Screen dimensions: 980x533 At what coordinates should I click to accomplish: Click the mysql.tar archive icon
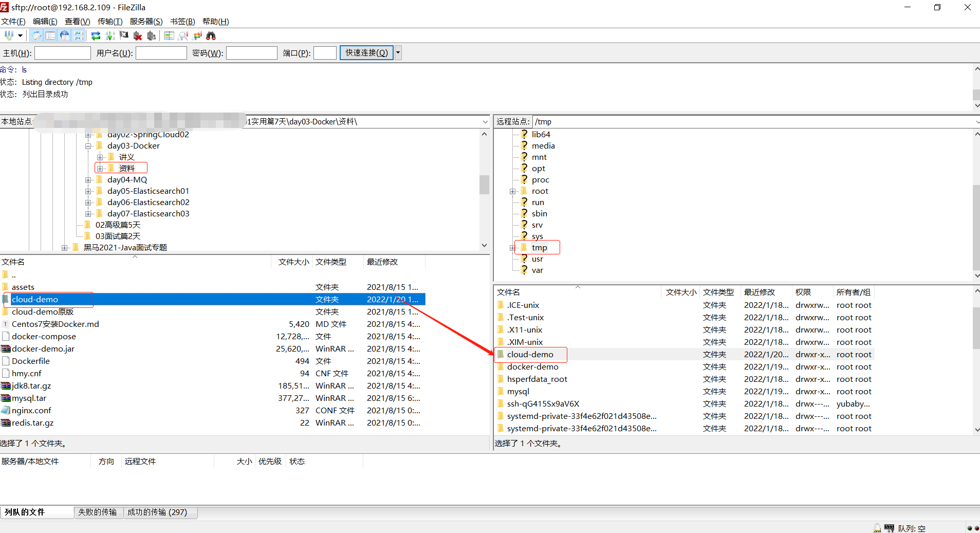coord(6,398)
